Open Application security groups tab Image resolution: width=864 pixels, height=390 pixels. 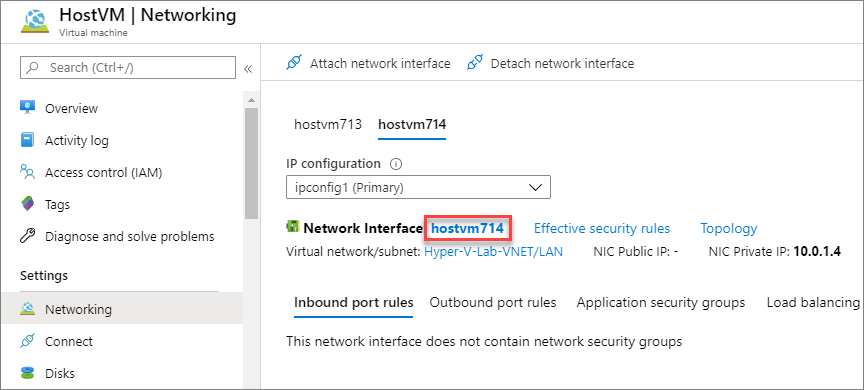click(661, 302)
